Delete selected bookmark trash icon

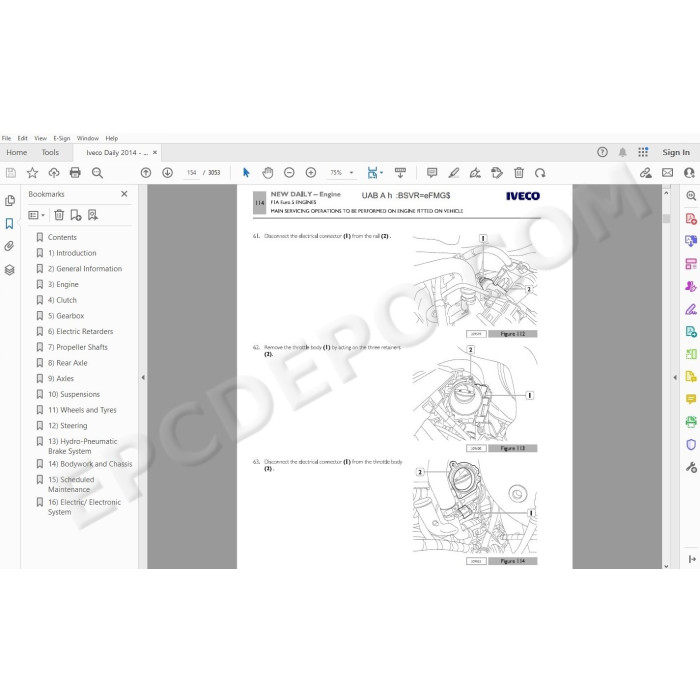tap(59, 215)
